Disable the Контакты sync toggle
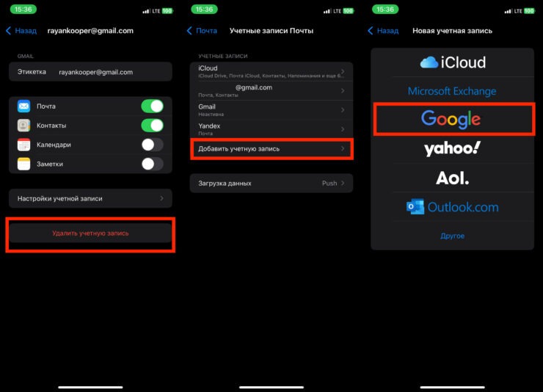The height and width of the screenshot is (392, 543). pyautogui.click(x=153, y=126)
